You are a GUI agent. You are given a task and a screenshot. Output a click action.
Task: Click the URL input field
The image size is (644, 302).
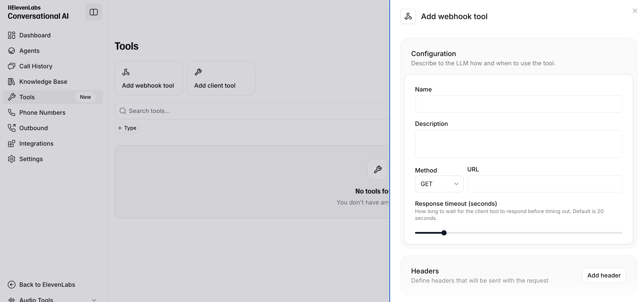pyautogui.click(x=545, y=184)
